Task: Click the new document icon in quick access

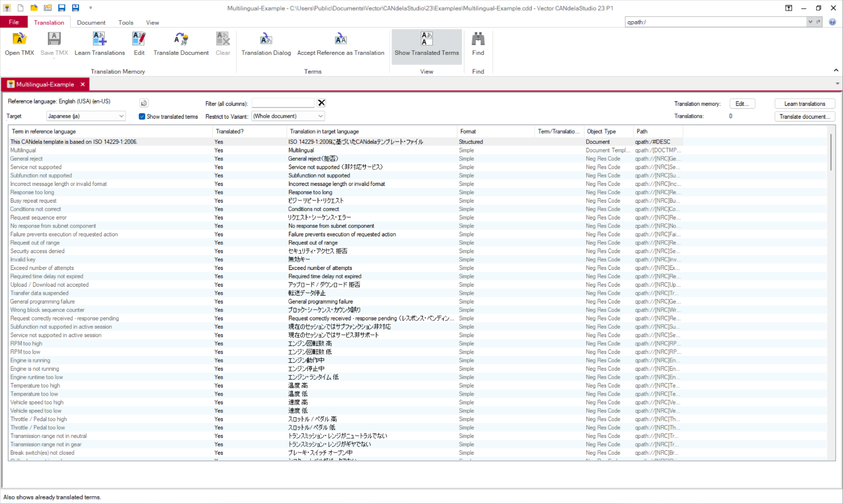Action: tap(21, 8)
